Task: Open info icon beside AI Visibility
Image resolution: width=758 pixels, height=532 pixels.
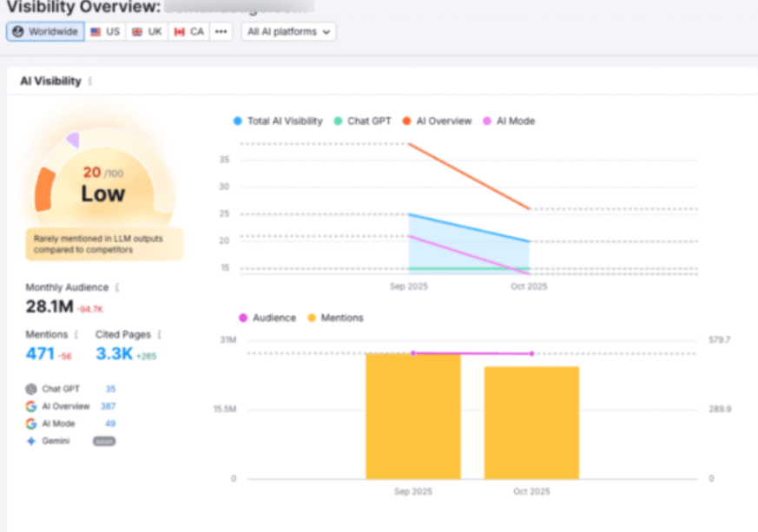Action: pos(90,82)
